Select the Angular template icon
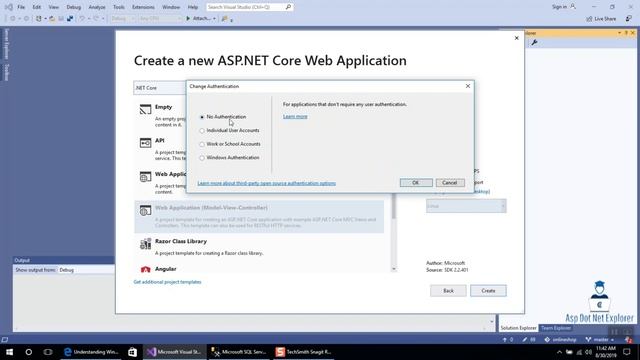The width and height of the screenshot is (640, 360). [145, 269]
